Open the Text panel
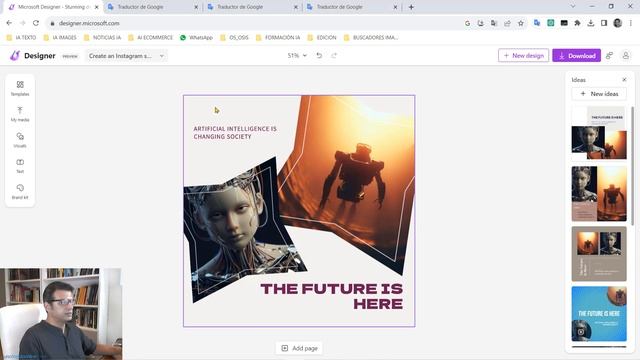Viewport: 640px width, 360px height. coord(20,166)
